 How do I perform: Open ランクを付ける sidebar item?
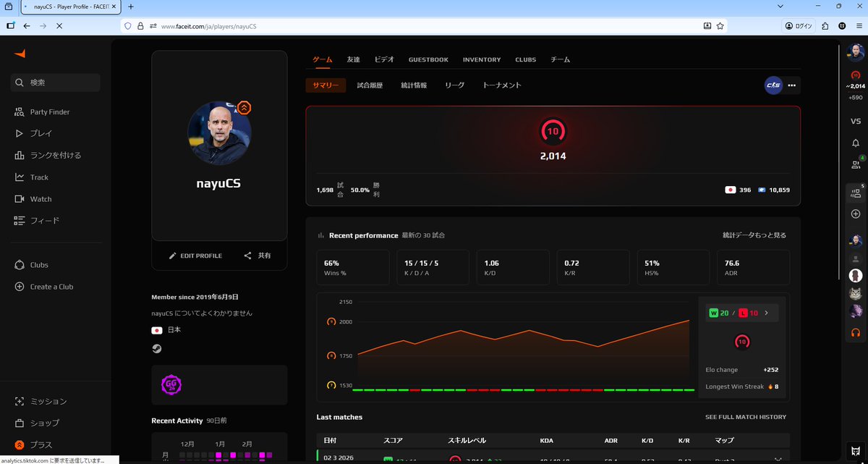[48, 156]
